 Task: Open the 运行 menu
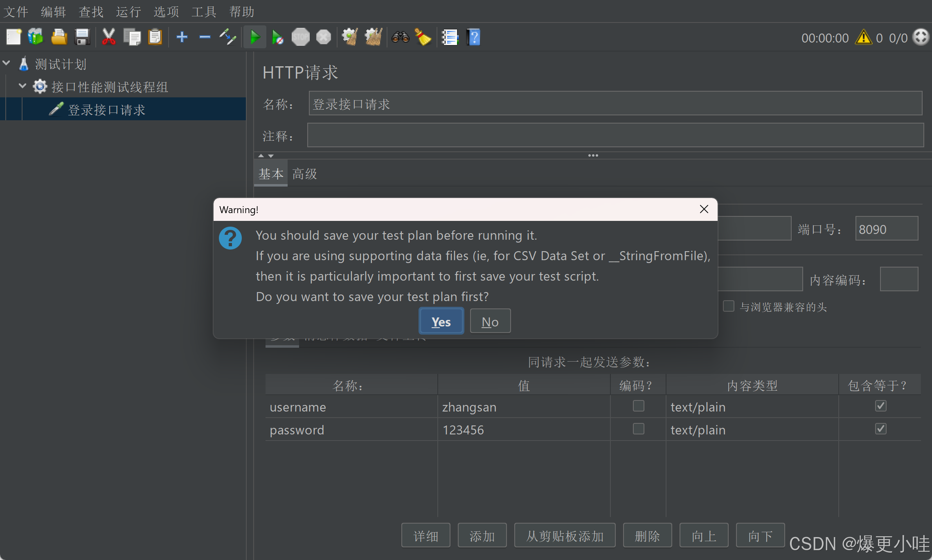pos(128,11)
